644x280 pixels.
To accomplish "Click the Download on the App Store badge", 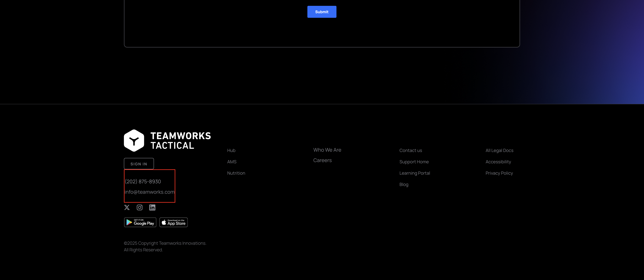I will [x=174, y=222].
